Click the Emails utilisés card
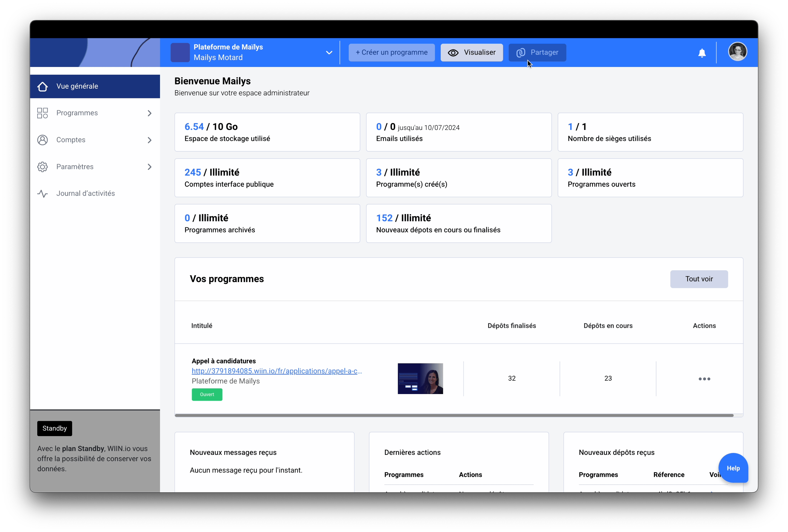The width and height of the screenshot is (788, 532). (x=459, y=132)
